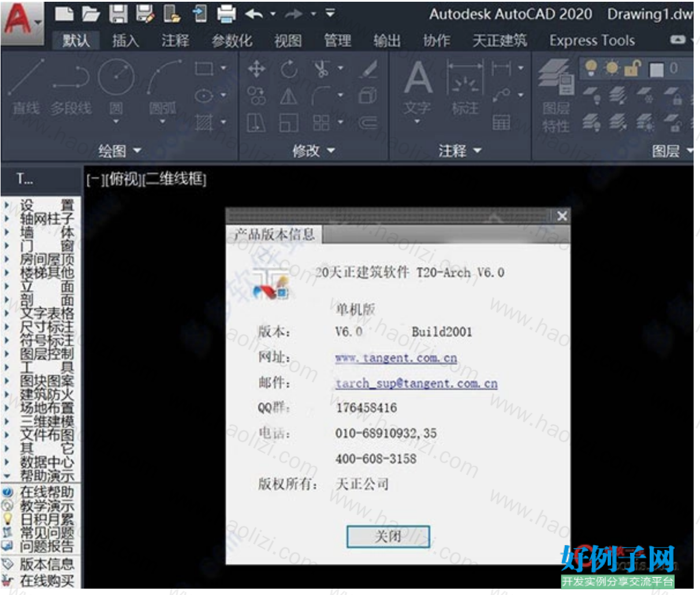700x595 pixels.
Task: Select the Array tool
Action: pyautogui.click(x=321, y=122)
